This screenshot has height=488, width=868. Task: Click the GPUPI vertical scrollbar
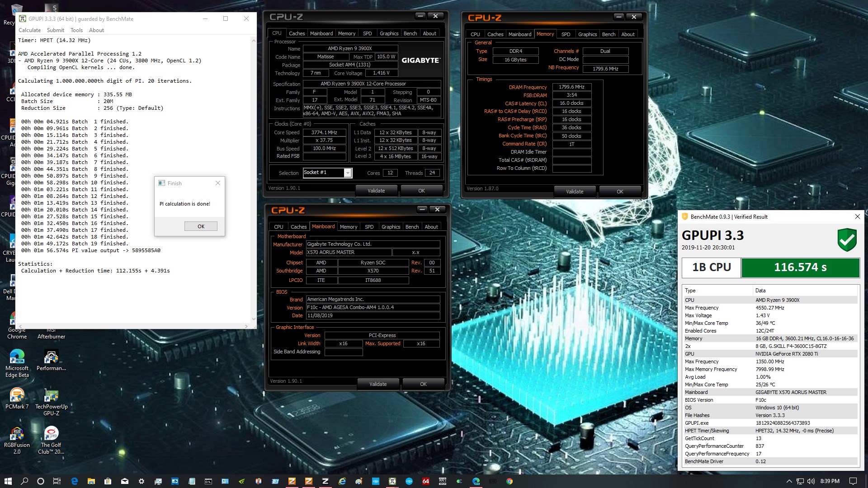tap(254, 180)
